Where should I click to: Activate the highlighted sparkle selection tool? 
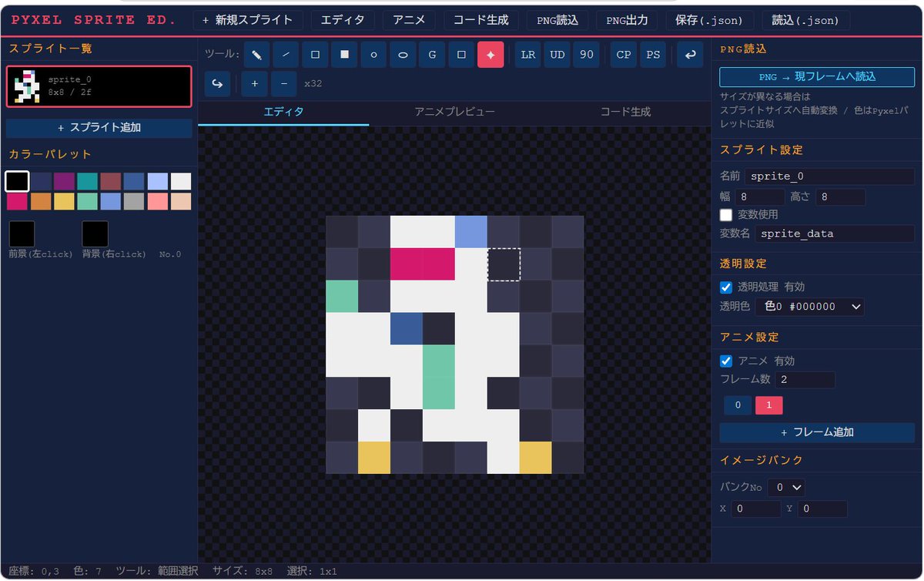pyautogui.click(x=490, y=55)
